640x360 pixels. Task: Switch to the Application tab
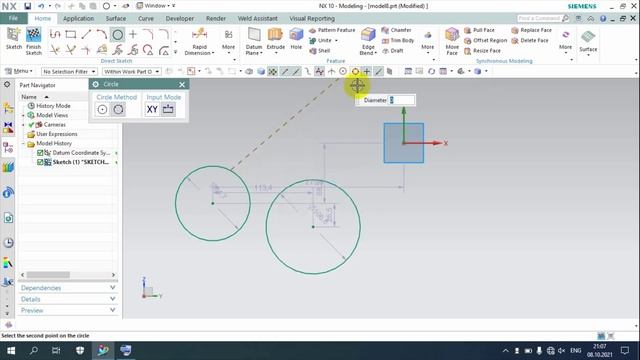tap(78, 18)
